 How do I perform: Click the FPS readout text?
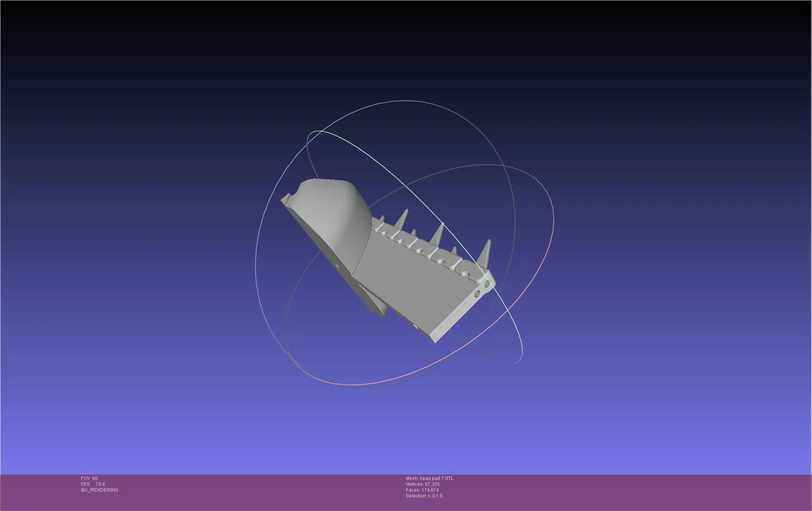point(93,484)
